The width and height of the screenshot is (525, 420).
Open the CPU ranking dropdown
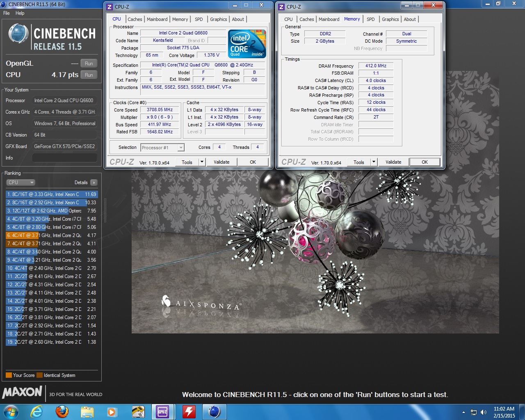pyautogui.click(x=21, y=183)
